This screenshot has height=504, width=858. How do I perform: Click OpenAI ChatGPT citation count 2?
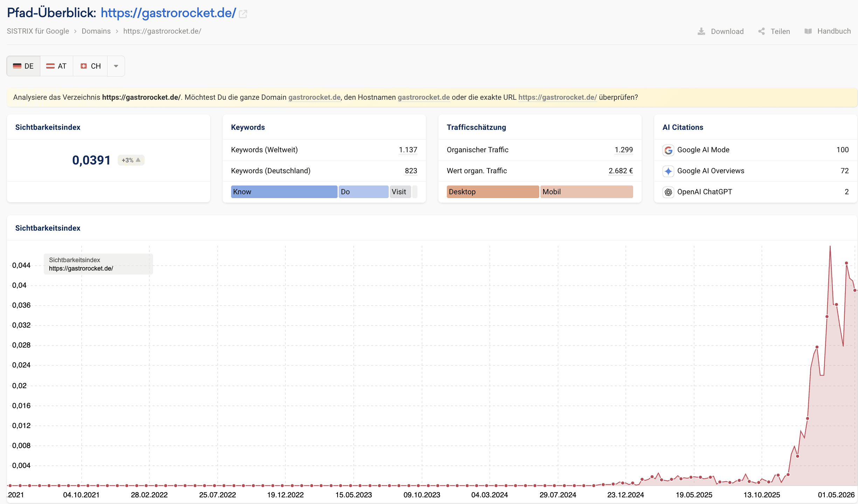click(847, 192)
